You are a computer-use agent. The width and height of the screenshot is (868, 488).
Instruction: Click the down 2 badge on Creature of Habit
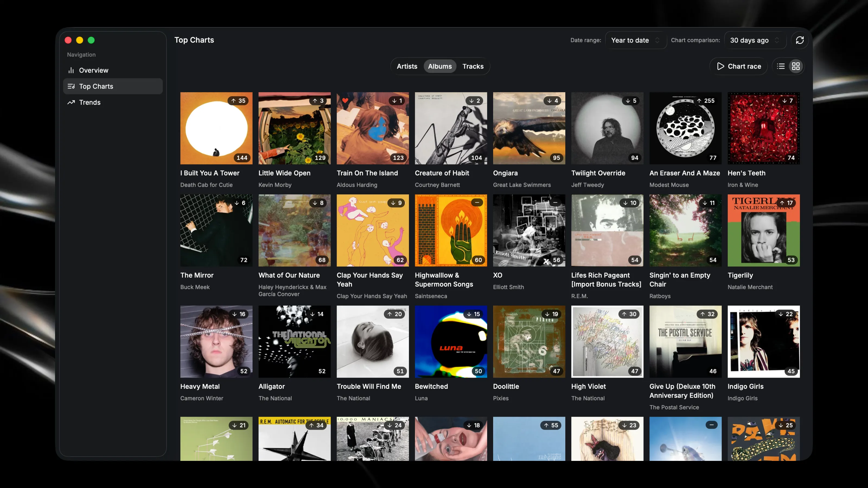[474, 101]
